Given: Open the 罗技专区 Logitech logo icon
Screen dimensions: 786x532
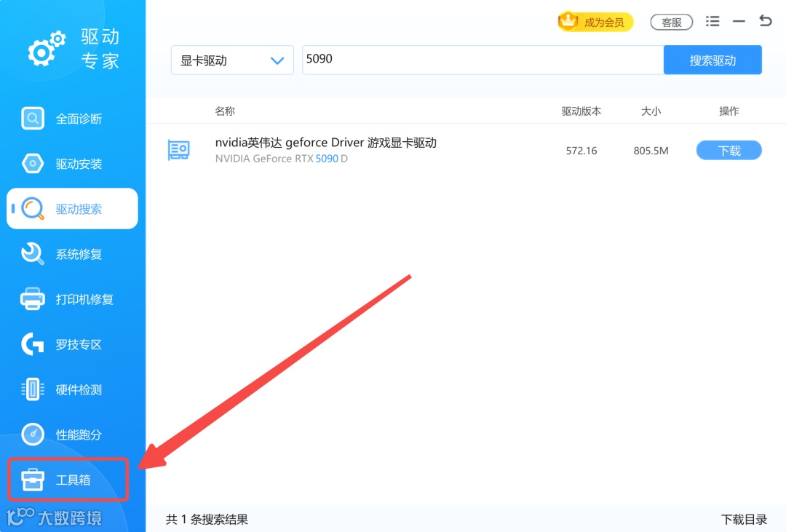Looking at the screenshot, I should point(33,344).
